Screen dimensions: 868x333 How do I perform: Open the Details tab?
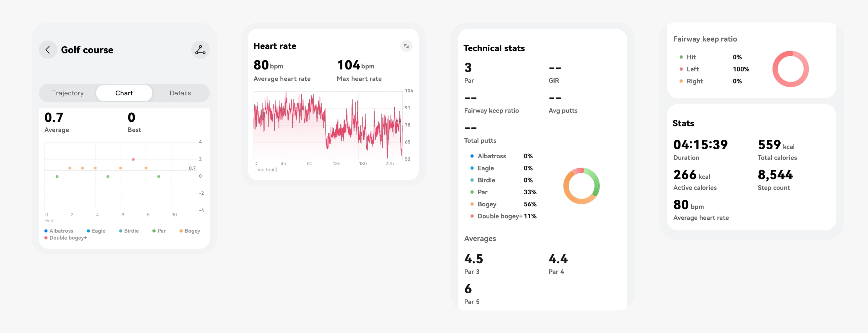(x=180, y=93)
